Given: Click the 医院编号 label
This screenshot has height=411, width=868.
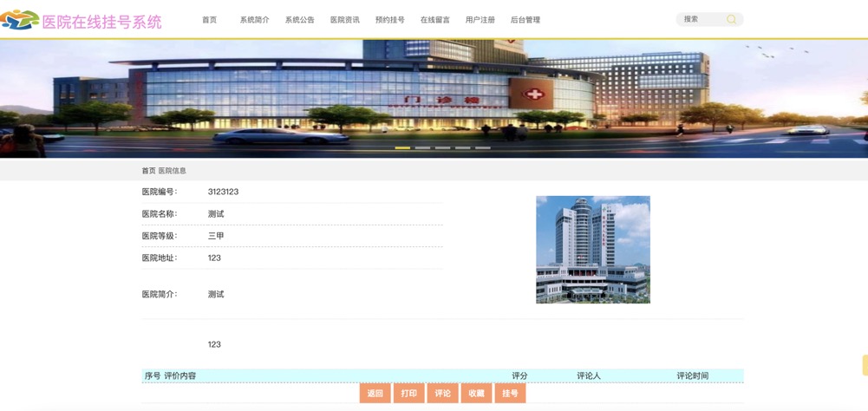Looking at the screenshot, I should pyautogui.click(x=160, y=192).
